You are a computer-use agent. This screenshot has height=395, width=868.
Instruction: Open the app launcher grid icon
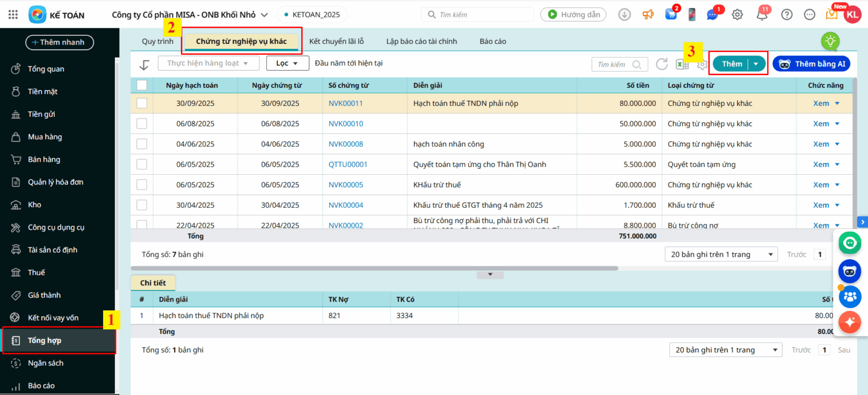tap(13, 15)
